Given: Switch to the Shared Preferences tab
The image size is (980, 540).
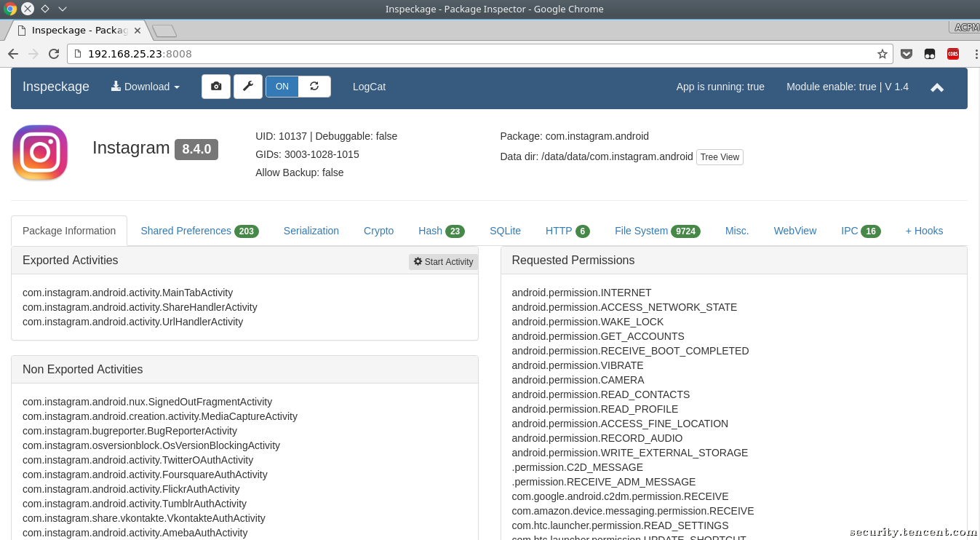Looking at the screenshot, I should pyautogui.click(x=199, y=231).
